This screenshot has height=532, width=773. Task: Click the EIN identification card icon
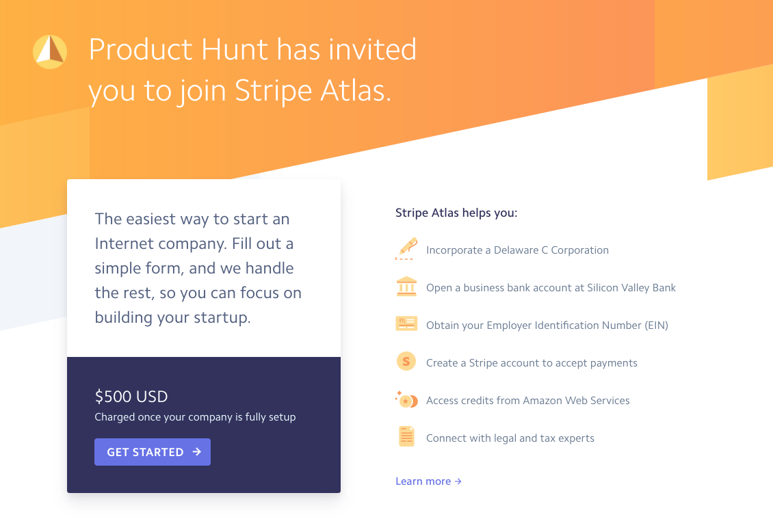click(x=406, y=324)
